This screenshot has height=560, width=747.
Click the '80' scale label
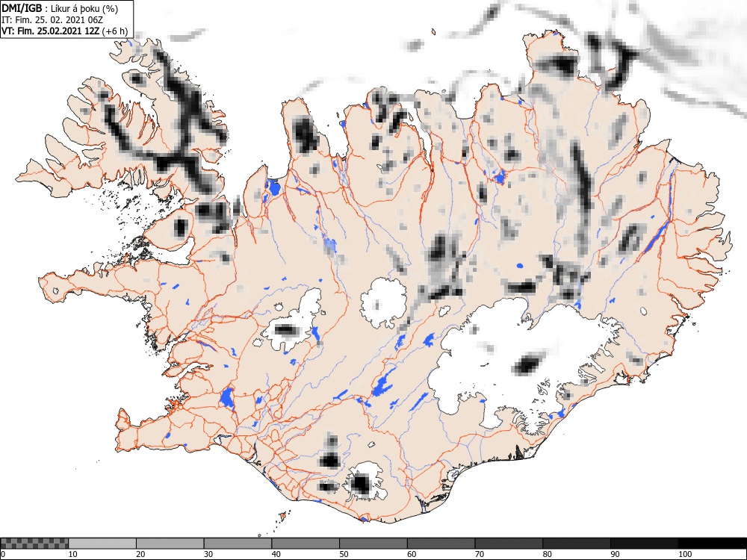pyautogui.click(x=547, y=554)
